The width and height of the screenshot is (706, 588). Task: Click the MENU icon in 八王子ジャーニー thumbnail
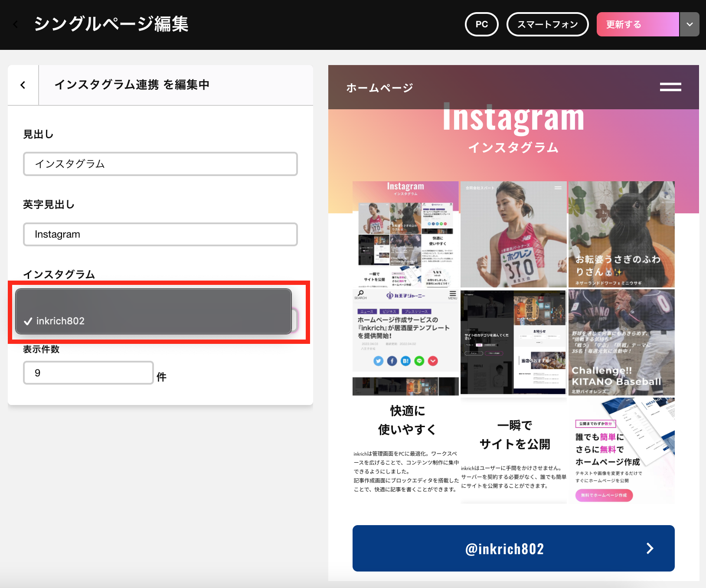[x=453, y=295]
